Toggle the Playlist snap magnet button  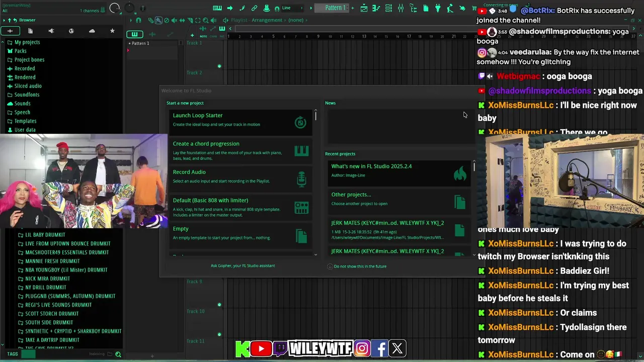(138, 21)
